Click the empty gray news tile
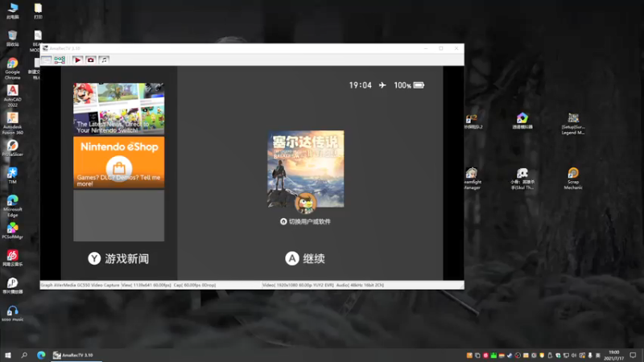The width and height of the screenshot is (644, 362). [118, 216]
